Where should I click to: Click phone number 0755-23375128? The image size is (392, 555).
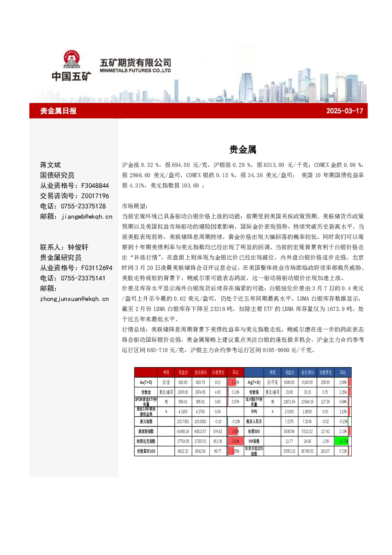[x=83, y=206]
